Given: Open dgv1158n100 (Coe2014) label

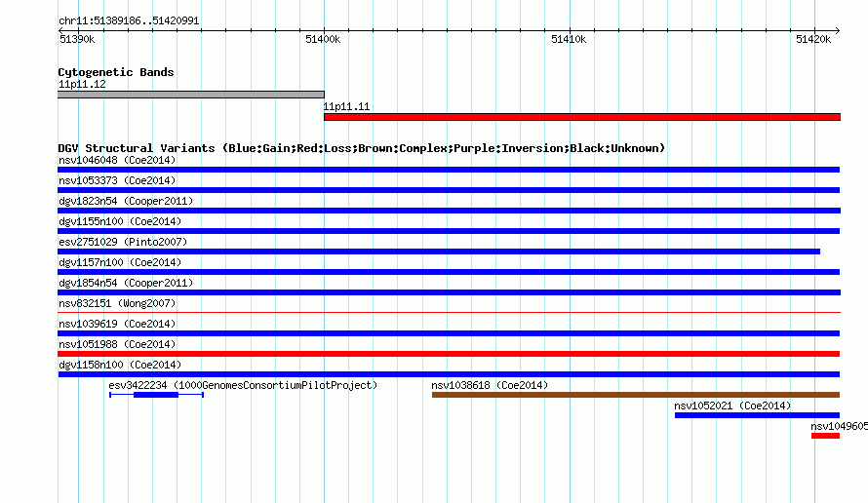Looking at the screenshot, I should (x=120, y=366).
